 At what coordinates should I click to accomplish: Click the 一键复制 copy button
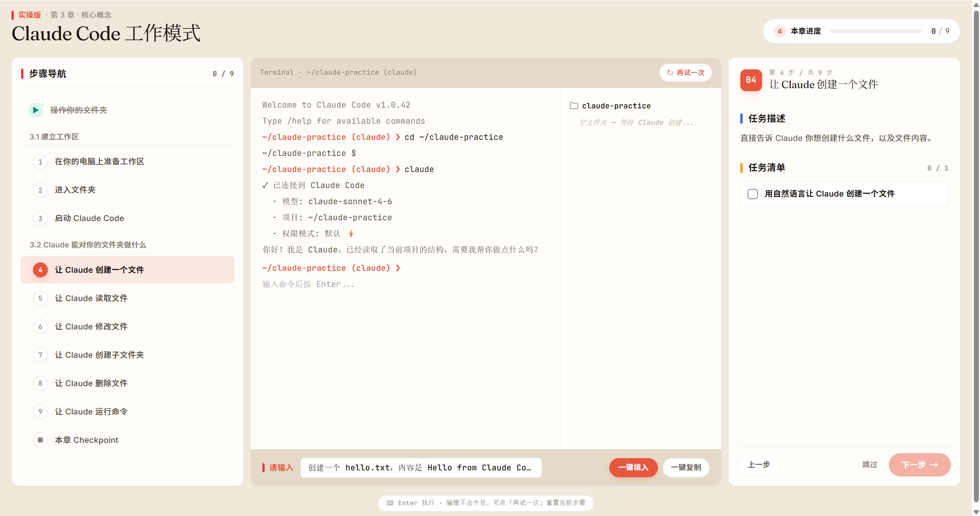point(686,467)
